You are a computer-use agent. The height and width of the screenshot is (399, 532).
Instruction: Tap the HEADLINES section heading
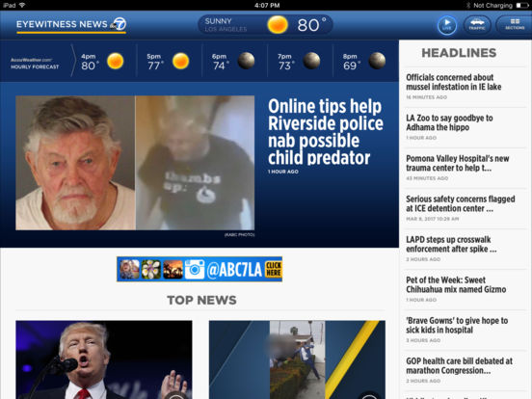pyautogui.click(x=459, y=53)
